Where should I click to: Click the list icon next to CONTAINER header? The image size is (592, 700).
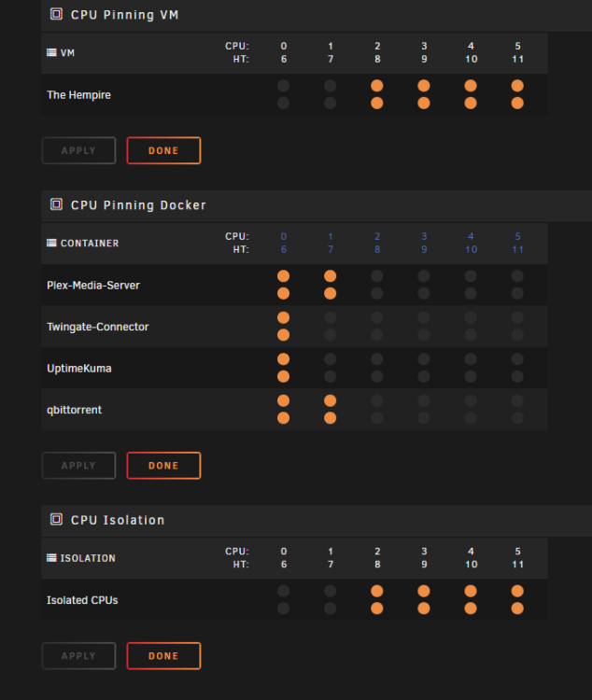click(x=52, y=243)
